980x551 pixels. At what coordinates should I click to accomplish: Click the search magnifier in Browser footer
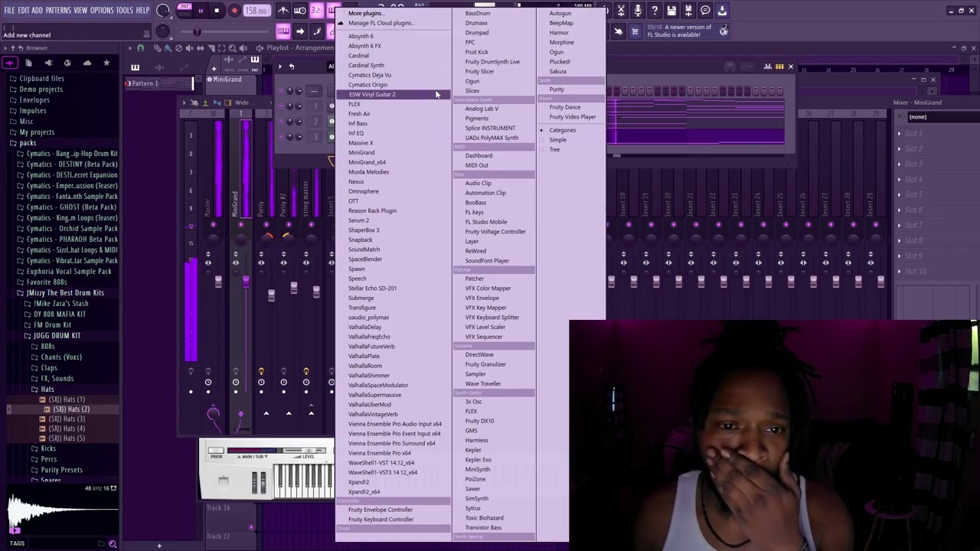(113, 544)
